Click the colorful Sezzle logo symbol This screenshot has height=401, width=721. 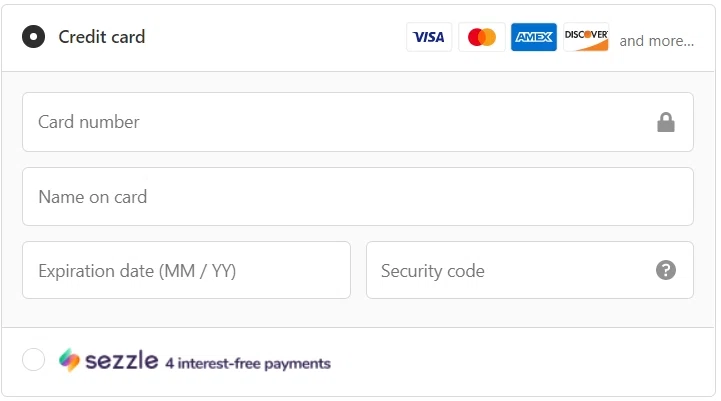click(x=69, y=360)
